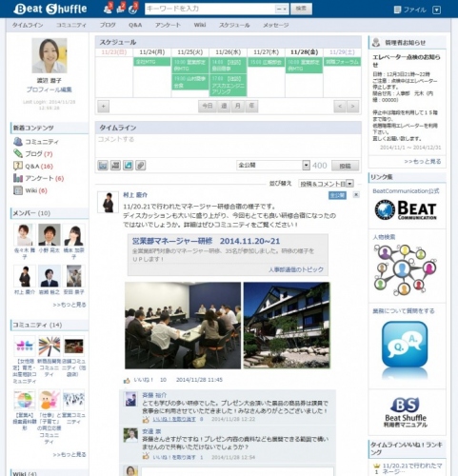Open the likes notification icon in header

(121, 9)
